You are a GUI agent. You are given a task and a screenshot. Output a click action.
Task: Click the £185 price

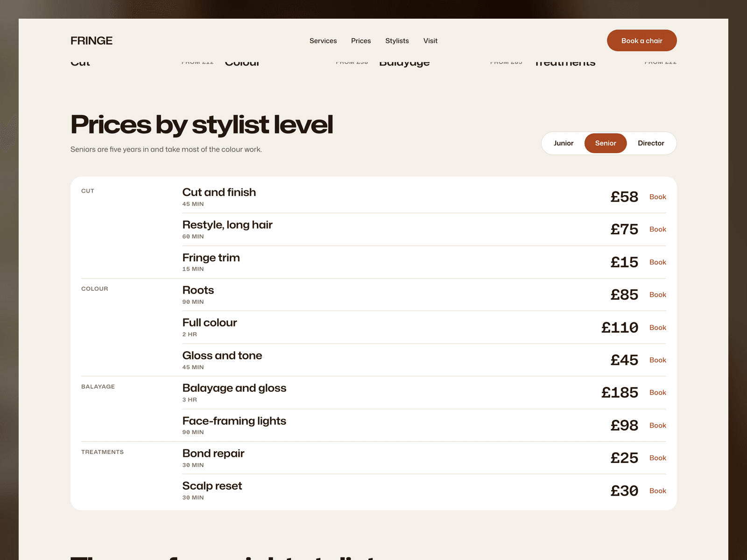620,392
